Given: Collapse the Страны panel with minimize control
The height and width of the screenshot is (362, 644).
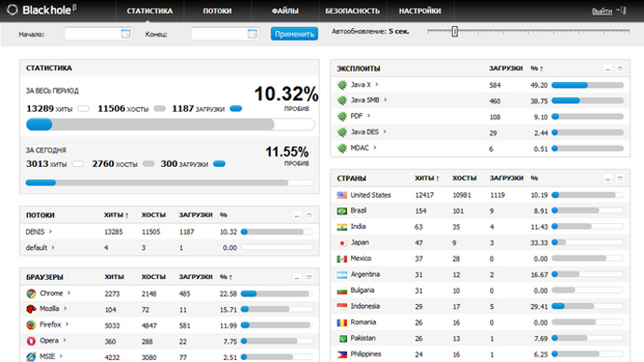Looking at the screenshot, I should [x=608, y=178].
